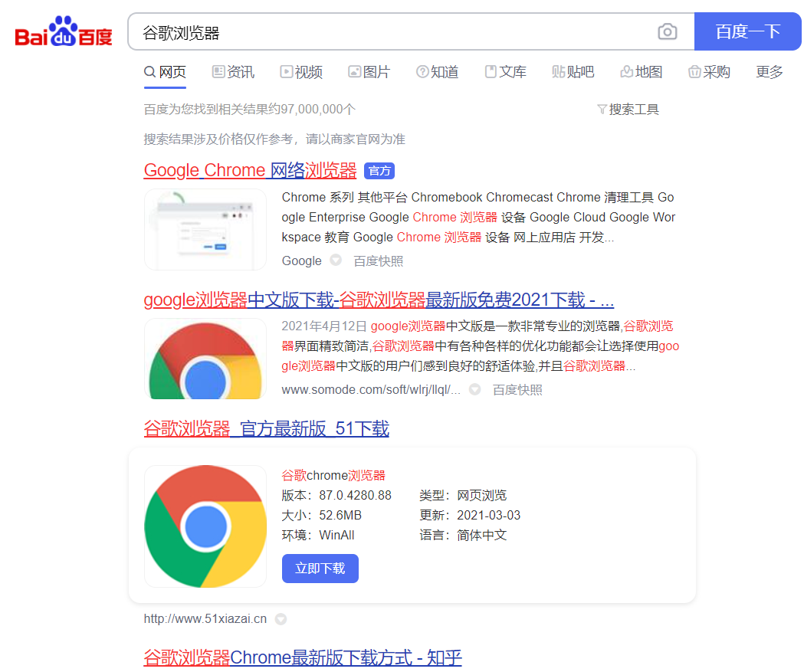Open the www.somode.com URL link
Viewport: 804px width, 672px height.
coord(371,390)
